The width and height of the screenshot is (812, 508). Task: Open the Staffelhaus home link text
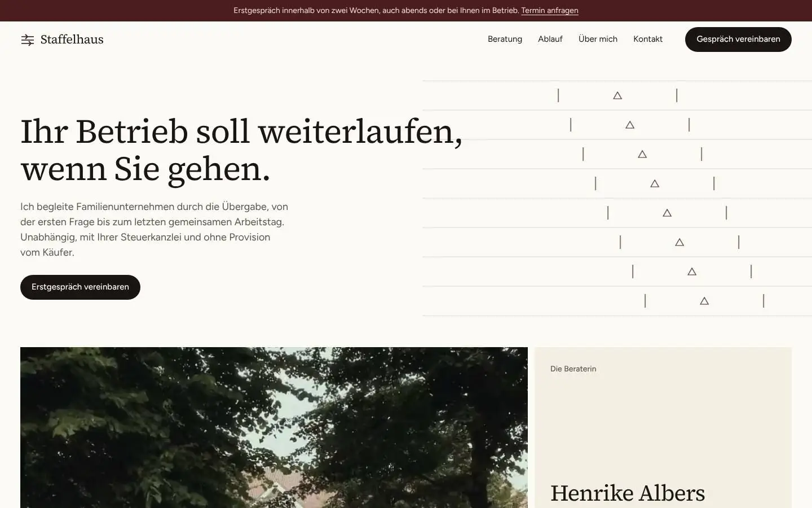72,40
